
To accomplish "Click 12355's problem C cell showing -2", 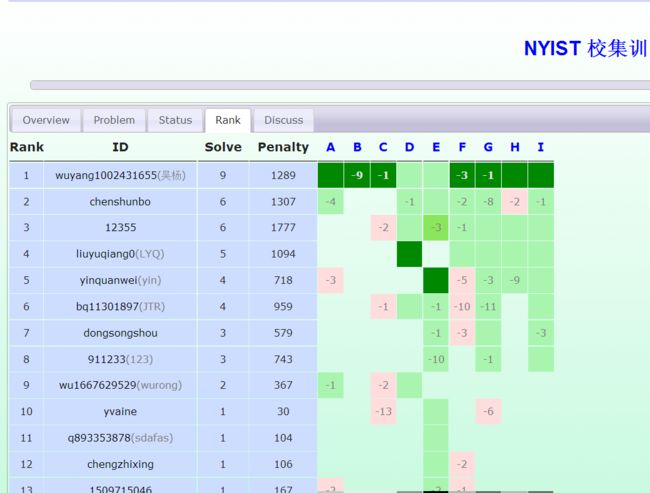I will pos(383,228).
